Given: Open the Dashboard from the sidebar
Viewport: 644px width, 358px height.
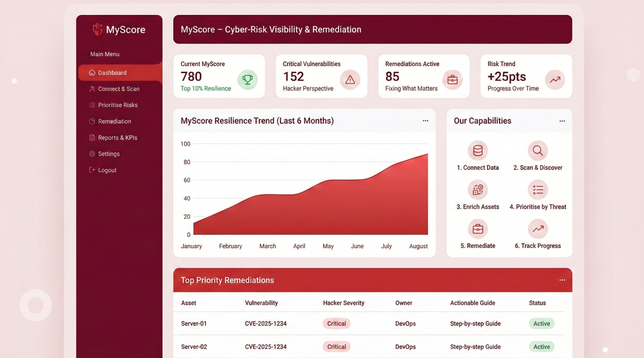Looking at the screenshot, I should pos(112,72).
